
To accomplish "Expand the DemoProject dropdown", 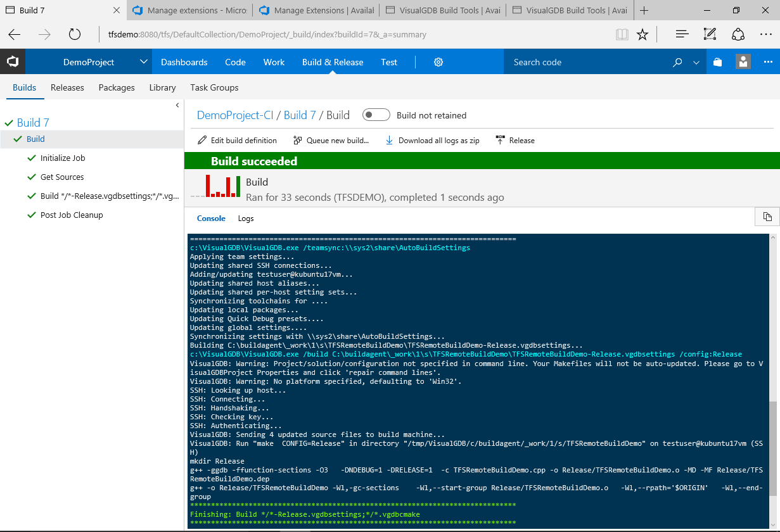I will 144,62.
